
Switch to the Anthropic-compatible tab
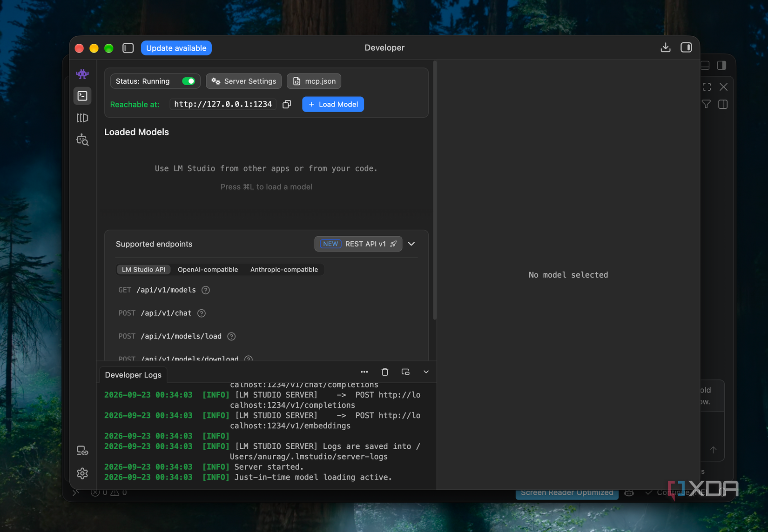point(284,270)
